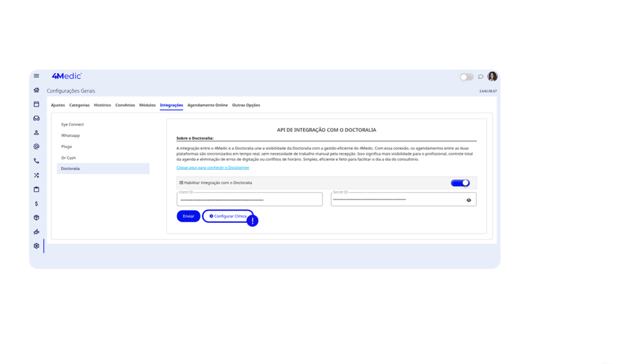Open the chart reports sidebar icon
624x364 pixels.
click(x=36, y=232)
